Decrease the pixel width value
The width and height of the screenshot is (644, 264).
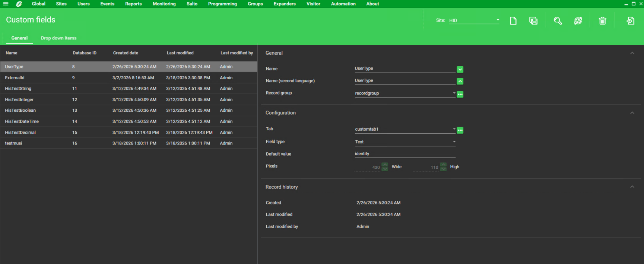[385, 169]
